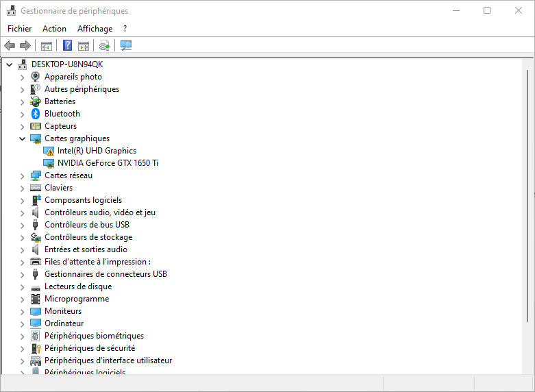Expand the Batteries category chevron

22,102
